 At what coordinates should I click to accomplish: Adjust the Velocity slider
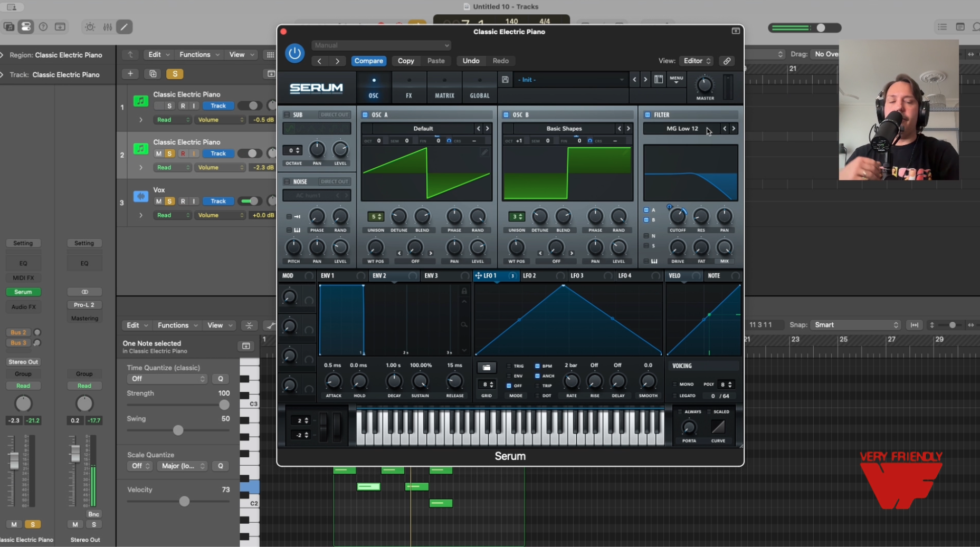point(184,501)
